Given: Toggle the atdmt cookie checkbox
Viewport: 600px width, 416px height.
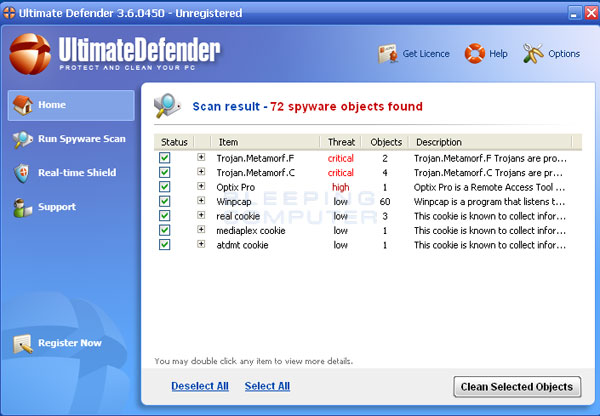Looking at the screenshot, I should tap(165, 245).
